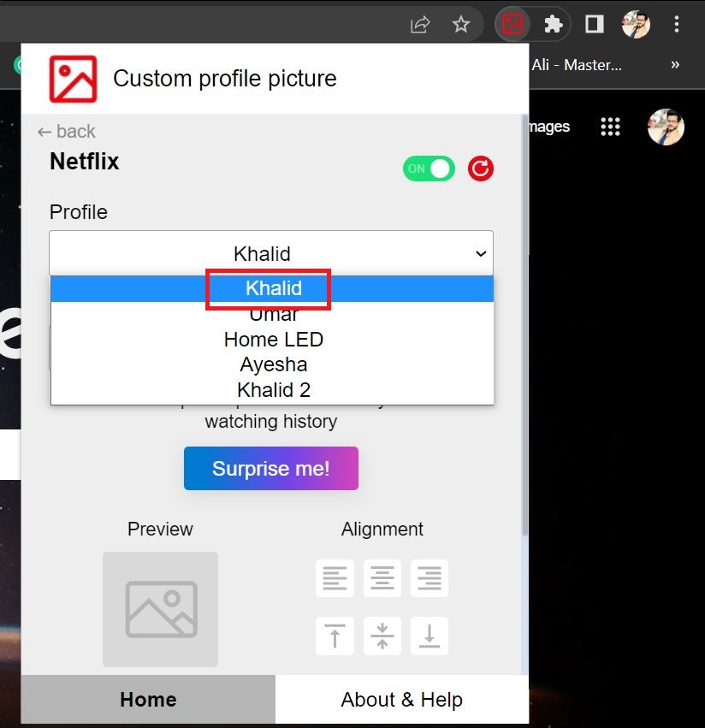Select the bottom alignment icon
705x728 pixels.
point(429,636)
